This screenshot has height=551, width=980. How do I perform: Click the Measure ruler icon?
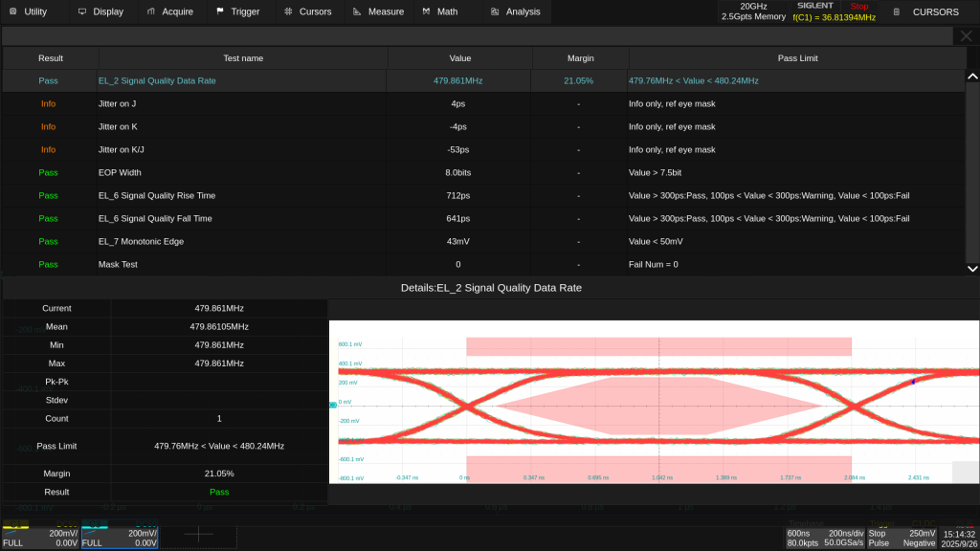point(357,11)
